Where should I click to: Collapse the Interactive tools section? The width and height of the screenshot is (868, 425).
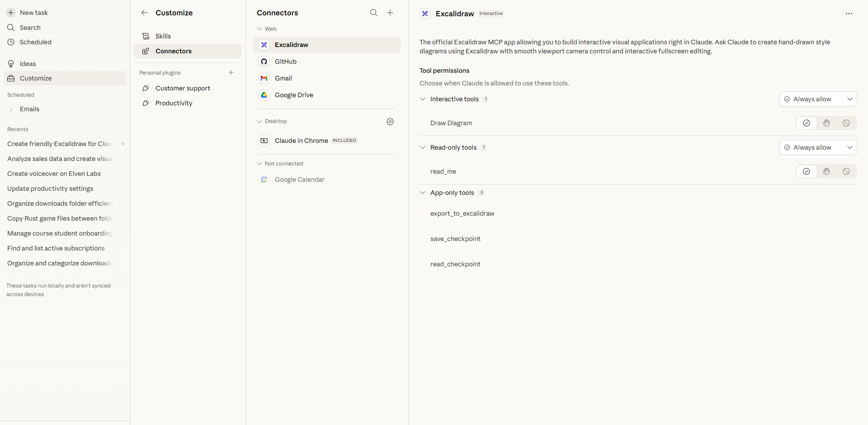[423, 99]
